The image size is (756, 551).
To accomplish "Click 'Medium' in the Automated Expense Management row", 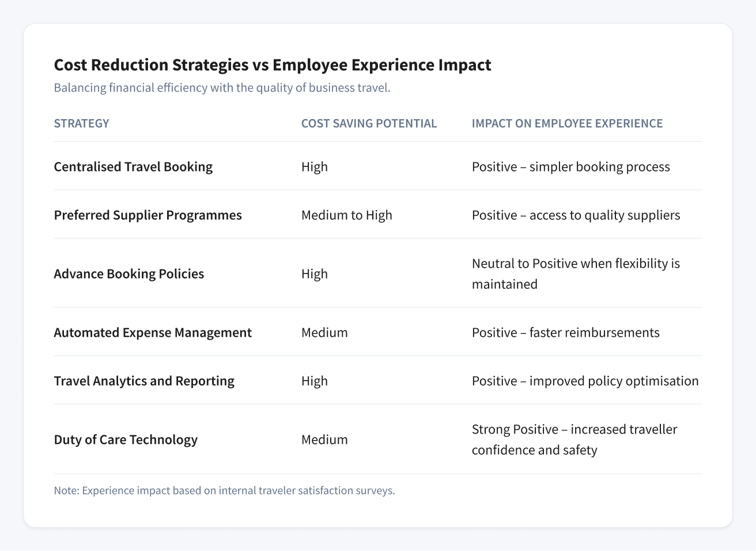I will click(x=324, y=333).
